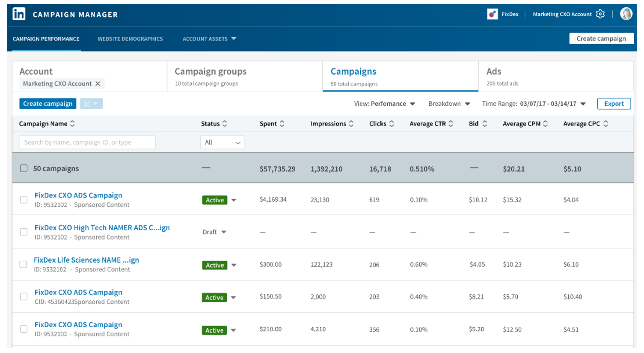The height and width of the screenshot is (353, 644).
Task: Open first FixDex CXO ADS Campaign link
Action: click(78, 195)
